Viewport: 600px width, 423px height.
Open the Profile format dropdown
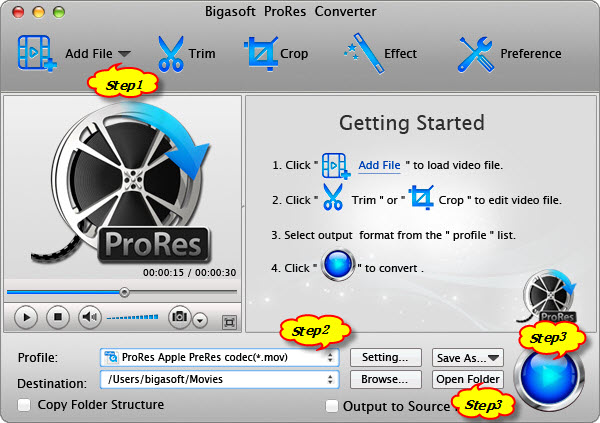(x=220, y=358)
